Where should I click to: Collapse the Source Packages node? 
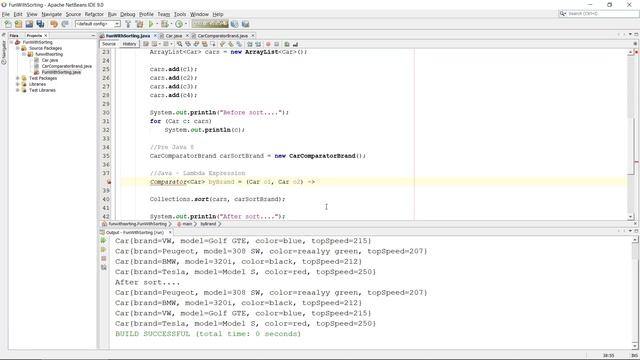(x=18, y=48)
